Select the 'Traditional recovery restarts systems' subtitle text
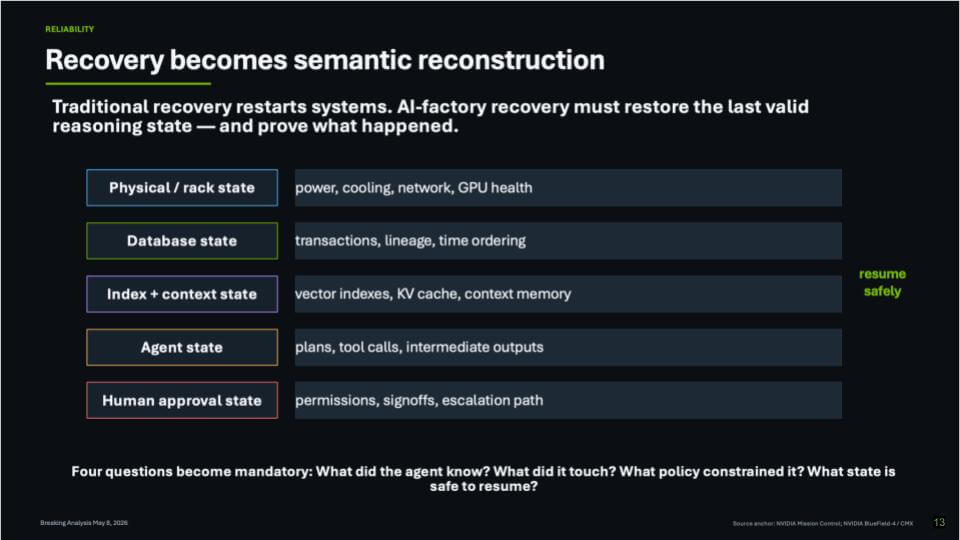 [x=430, y=116]
